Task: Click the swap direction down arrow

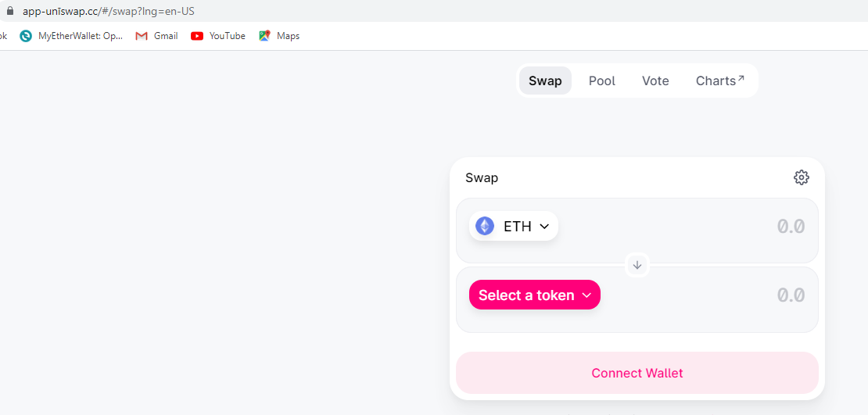Action: pos(637,265)
